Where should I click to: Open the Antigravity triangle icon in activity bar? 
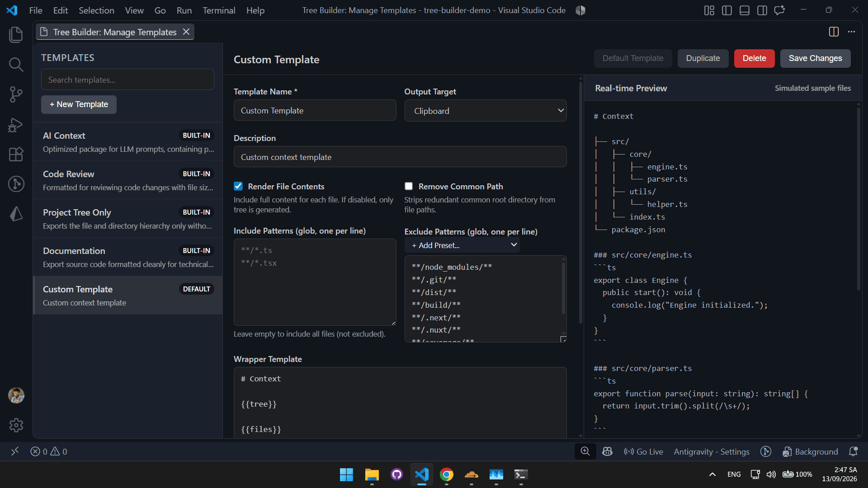tap(16, 214)
